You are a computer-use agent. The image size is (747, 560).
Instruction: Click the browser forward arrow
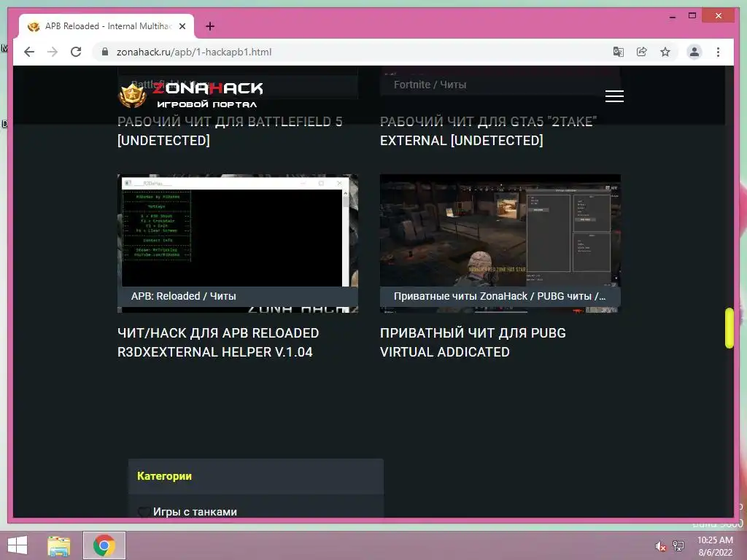[x=53, y=52]
